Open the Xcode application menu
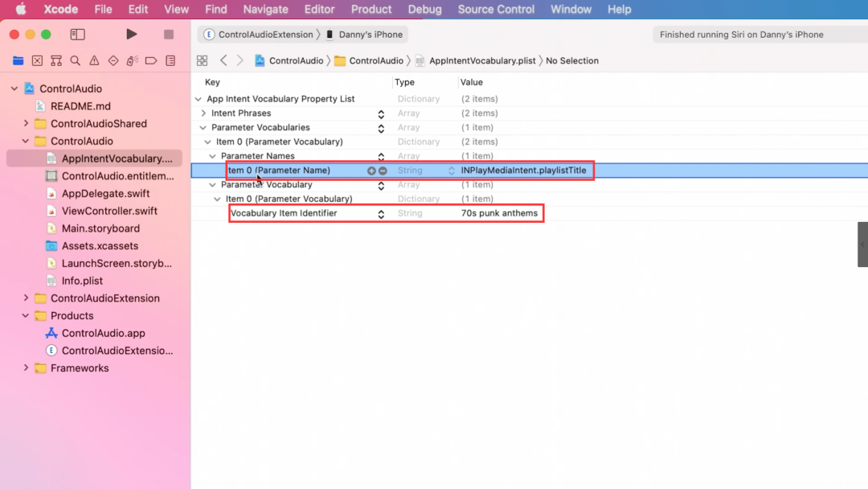Screen dimensions: 868x489 [61, 9]
